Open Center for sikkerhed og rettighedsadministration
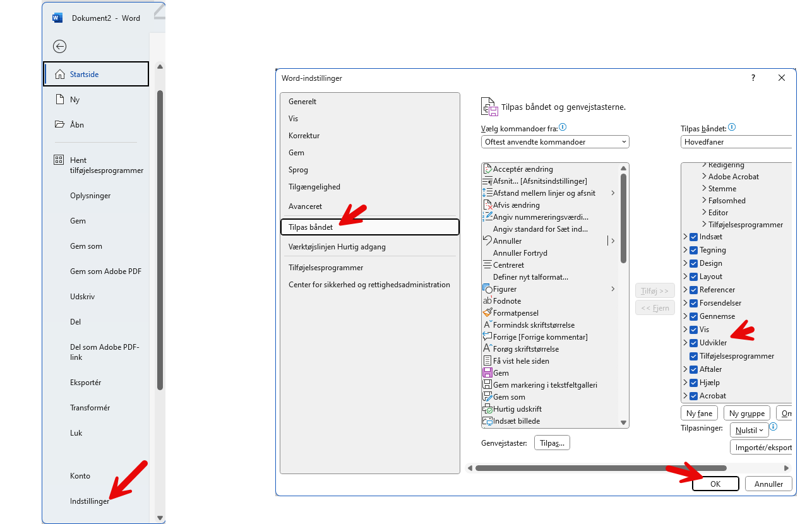 point(369,285)
